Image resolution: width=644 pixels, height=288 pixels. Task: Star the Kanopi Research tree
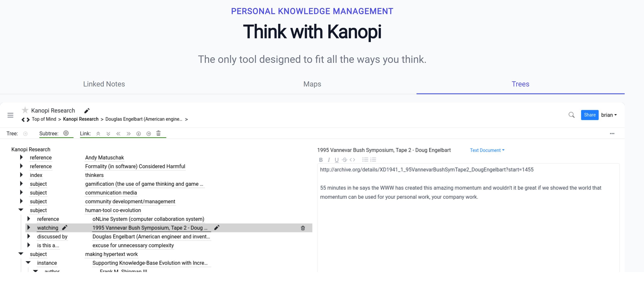point(25,110)
